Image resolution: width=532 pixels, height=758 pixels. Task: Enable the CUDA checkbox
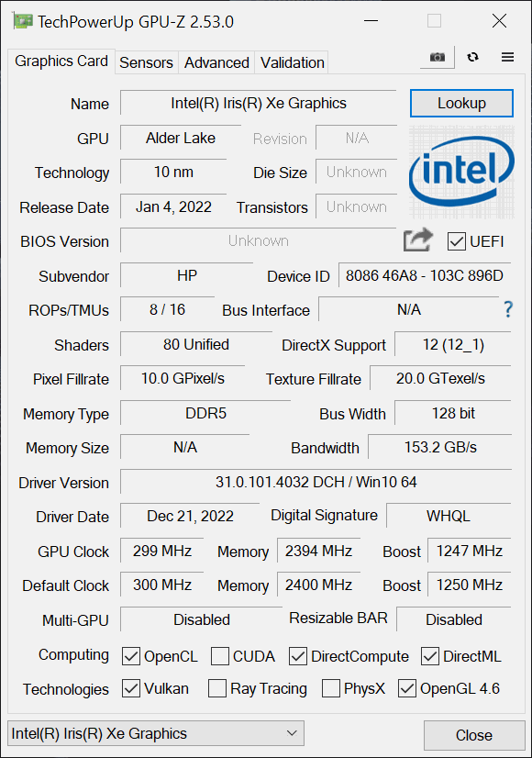click(219, 656)
